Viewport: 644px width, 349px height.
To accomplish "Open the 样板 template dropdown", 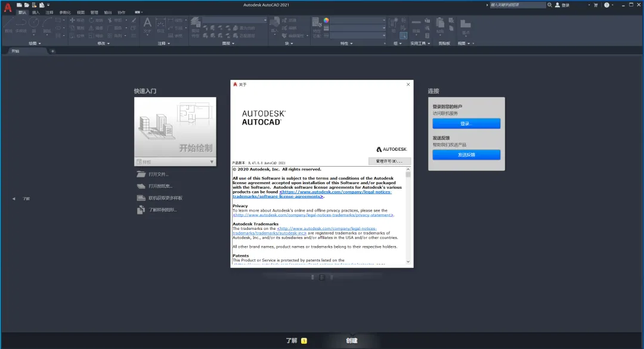I will click(x=175, y=162).
